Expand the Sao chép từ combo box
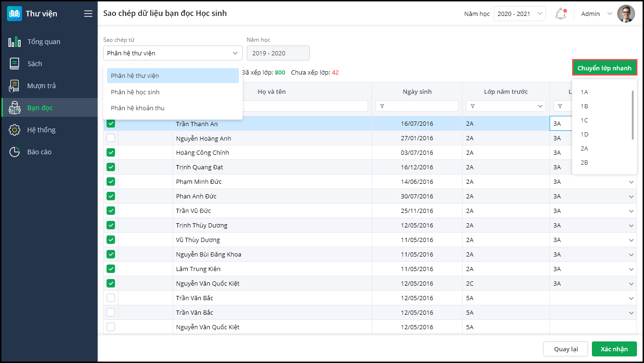 click(173, 53)
